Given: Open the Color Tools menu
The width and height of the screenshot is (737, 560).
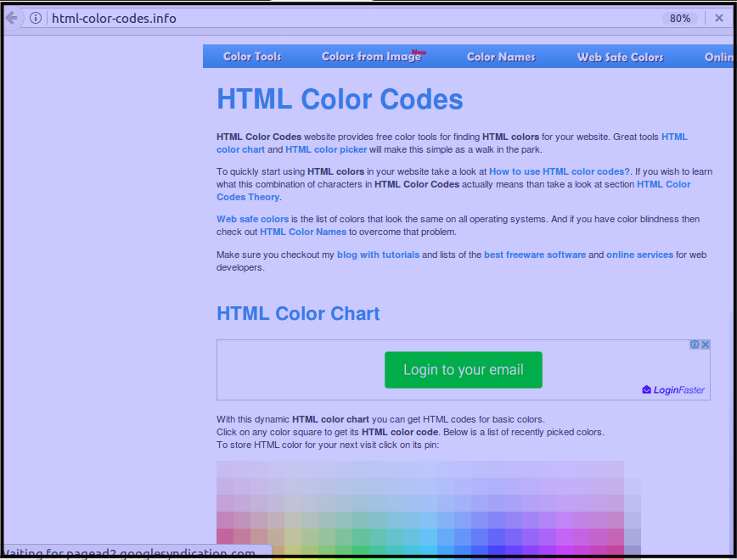Looking at the screenshot, I should pyautogui.click(x=252, y=57).
